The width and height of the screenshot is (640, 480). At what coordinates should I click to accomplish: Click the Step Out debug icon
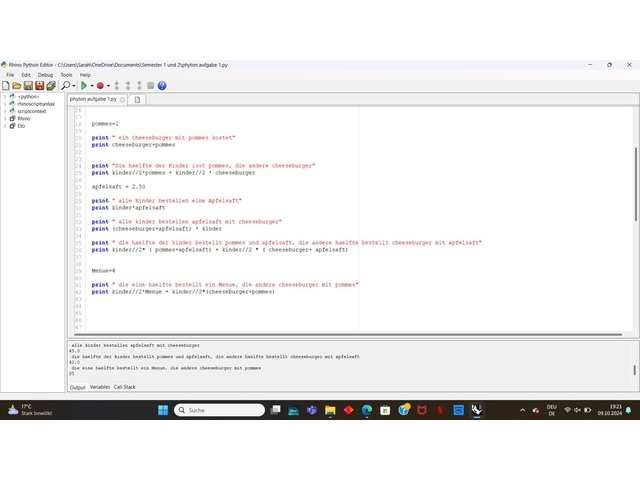click(x=139, y=86)
